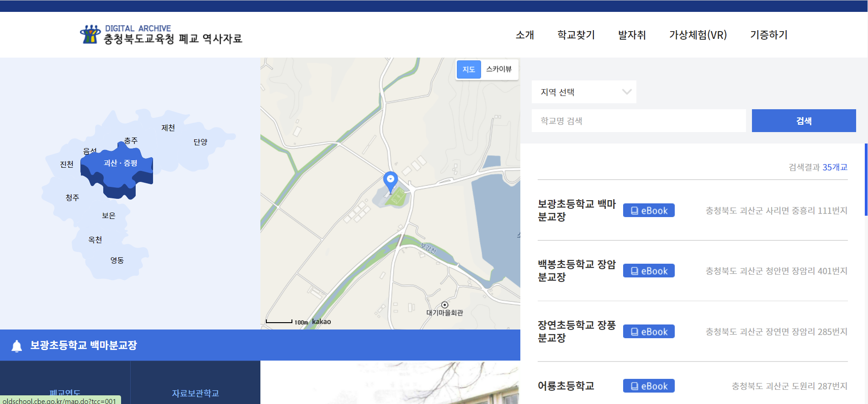
Task: Open eBook for 장연초등학교 장풍분교장
Action: (648, 332)
